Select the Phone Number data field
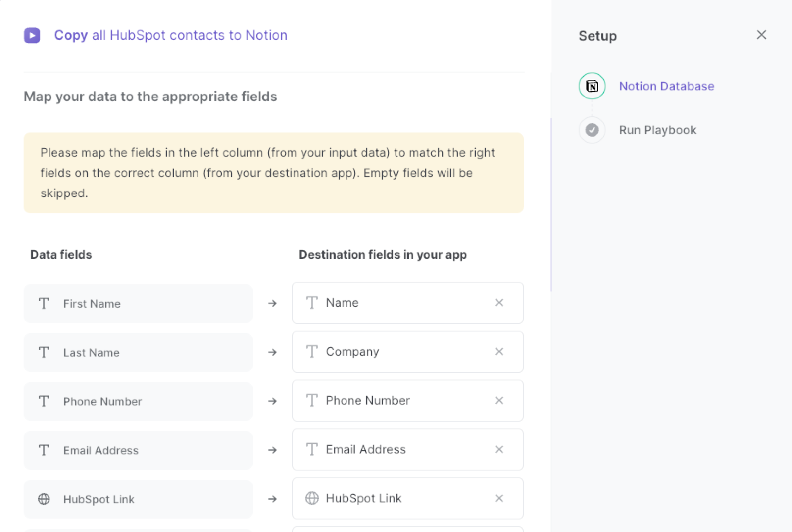The height and width of the screenshot is (532, 792). coord(138,401)
